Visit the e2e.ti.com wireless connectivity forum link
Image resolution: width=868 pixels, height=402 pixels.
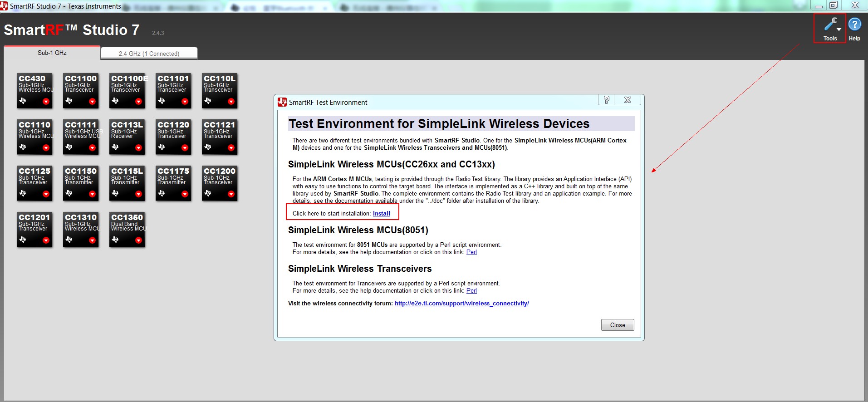click(462, 303)
